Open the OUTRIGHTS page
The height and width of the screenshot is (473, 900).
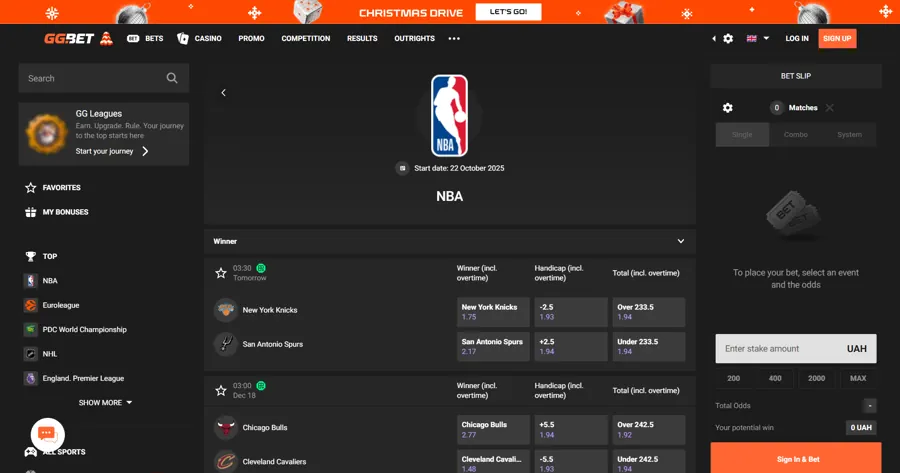coord(414,38)
